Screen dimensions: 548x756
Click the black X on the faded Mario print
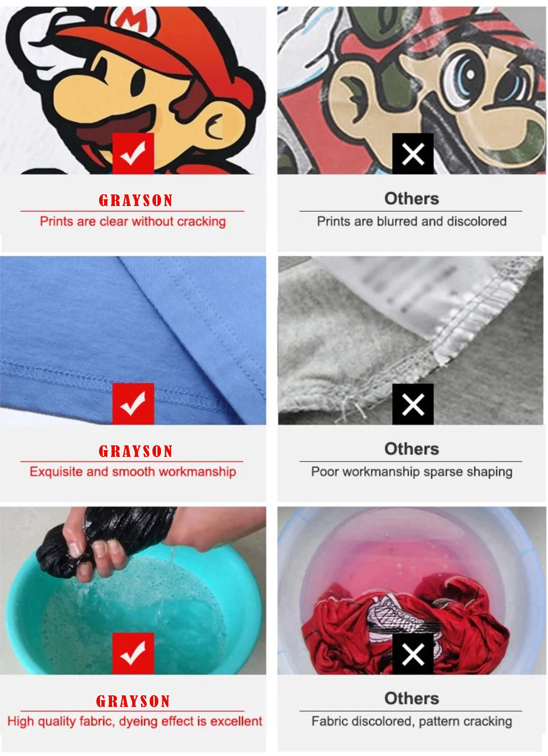[413, 154]
